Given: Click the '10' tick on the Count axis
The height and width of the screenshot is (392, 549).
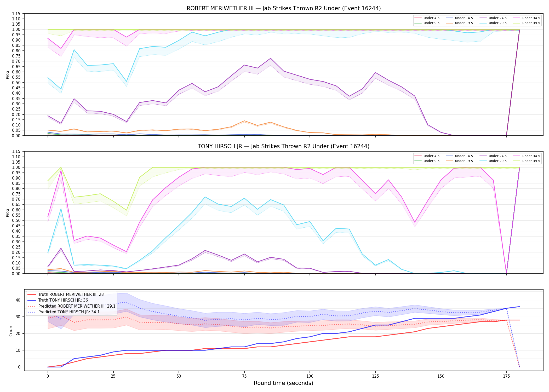Looking at the screenshot, I should point(18,350).
